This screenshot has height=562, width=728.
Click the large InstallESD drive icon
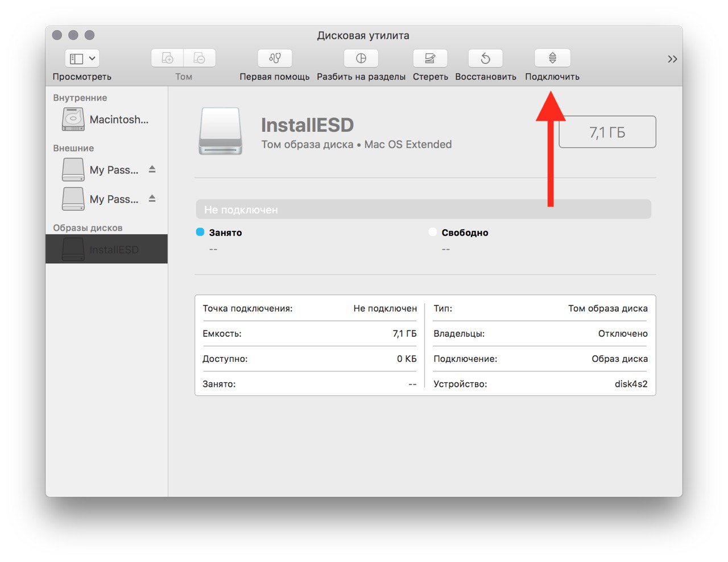(221, 131)
